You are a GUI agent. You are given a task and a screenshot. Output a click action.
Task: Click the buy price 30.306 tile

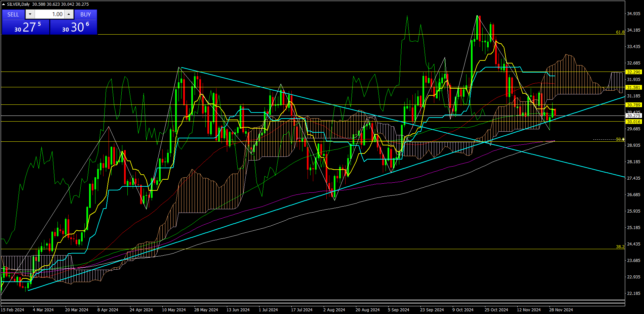[74, 27]
